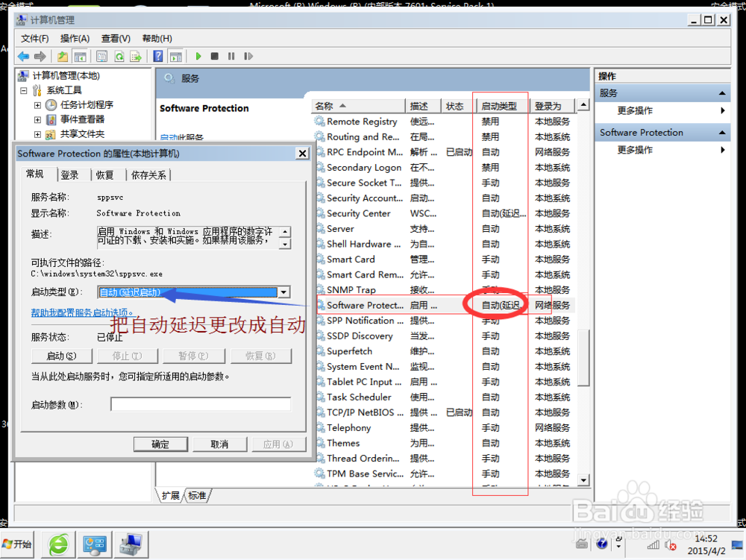Image resolution: width=746 pixels, height=560 pixels.
Task: Toggle the console tree show/hide toolbar icon
Action: click(82, 56)
